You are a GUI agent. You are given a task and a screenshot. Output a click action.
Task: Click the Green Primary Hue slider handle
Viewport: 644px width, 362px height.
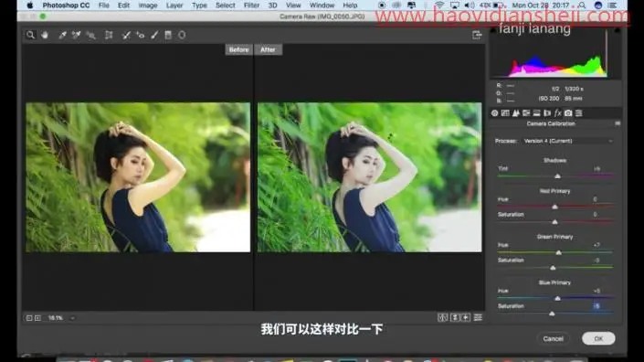click(558, 252)
